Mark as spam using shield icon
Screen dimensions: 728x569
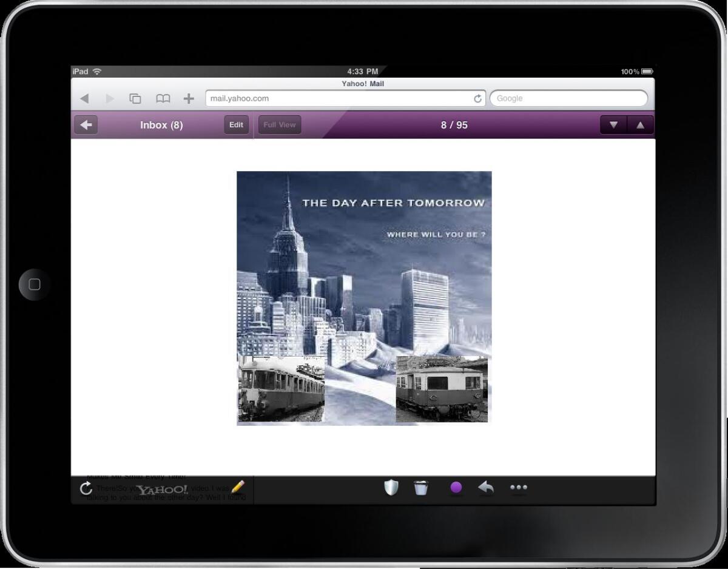[391, 488]
